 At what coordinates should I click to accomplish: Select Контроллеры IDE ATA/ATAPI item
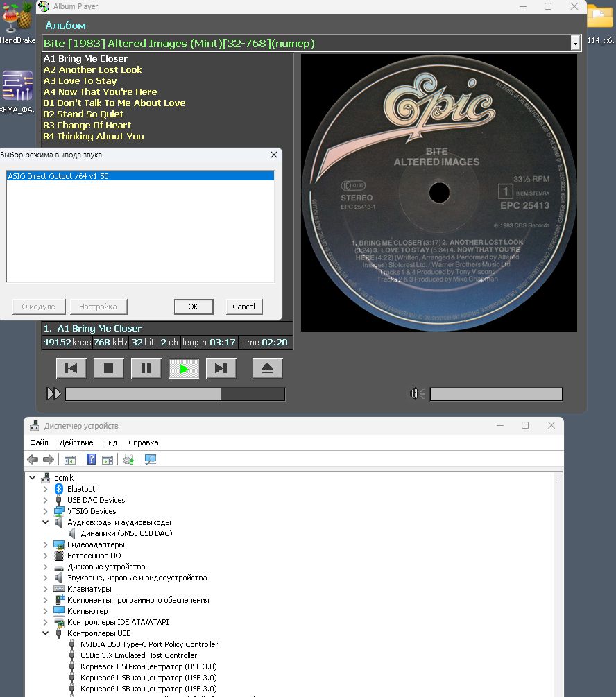point(118,622)
